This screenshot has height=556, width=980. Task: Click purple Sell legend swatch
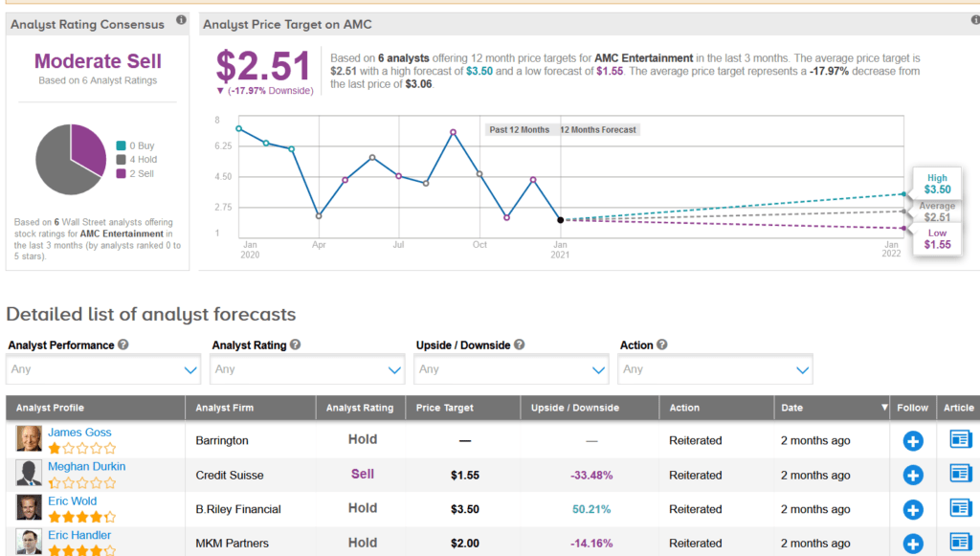pos(122,173)
